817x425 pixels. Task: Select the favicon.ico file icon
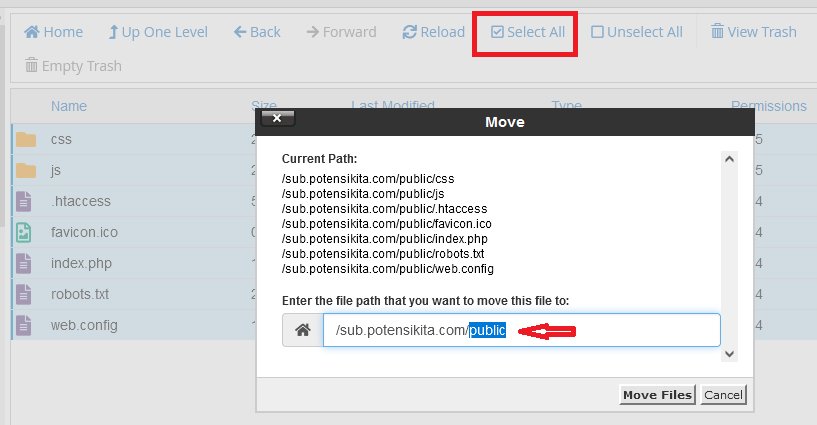coord(26,232)
